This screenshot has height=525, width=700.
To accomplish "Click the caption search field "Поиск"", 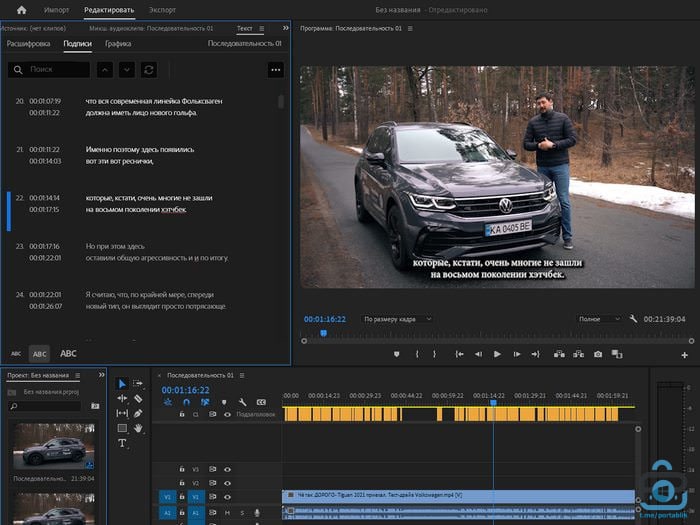I will coord(50,70).
